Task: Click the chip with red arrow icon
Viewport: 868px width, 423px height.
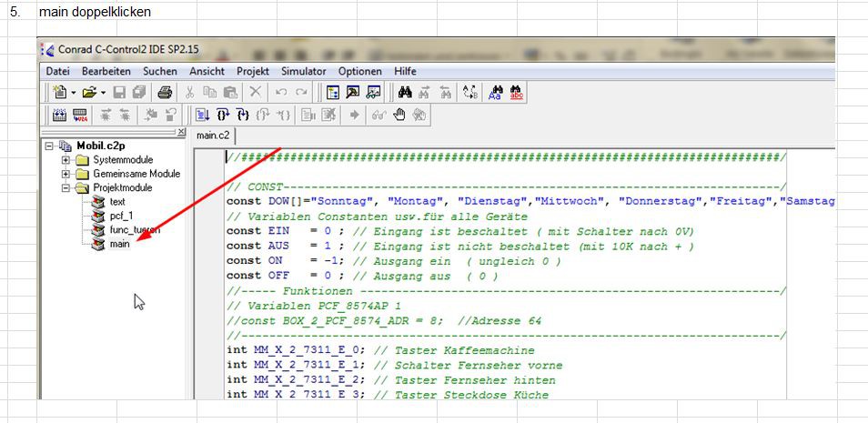Action: coord(80,115)
